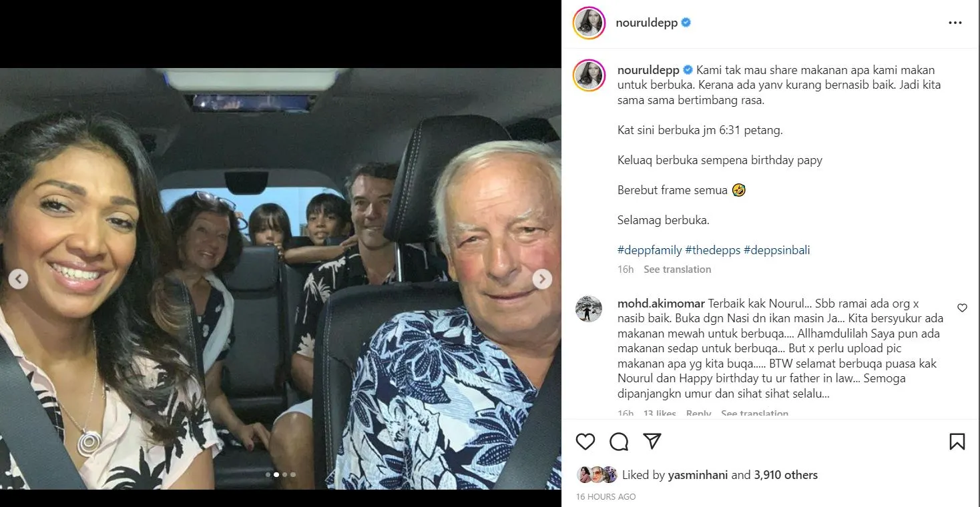Open mohd.akimomar's profile avatar
Image resolution: width=980 pixels, height=507 pixels.
pyautogui.click(x=589, y=309)
